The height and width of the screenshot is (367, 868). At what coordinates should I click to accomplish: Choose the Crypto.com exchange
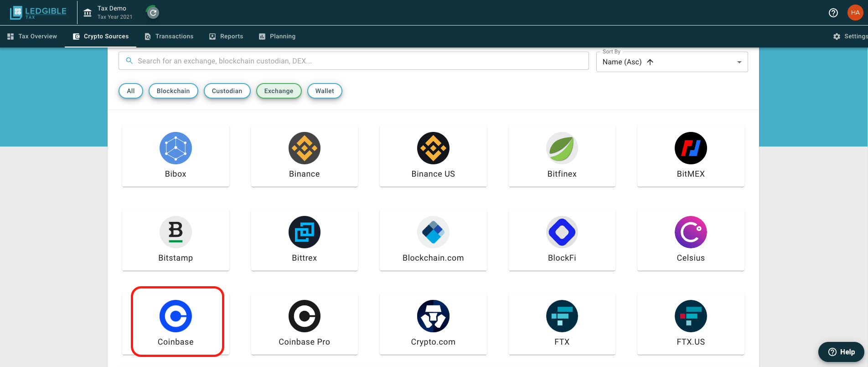433,324
